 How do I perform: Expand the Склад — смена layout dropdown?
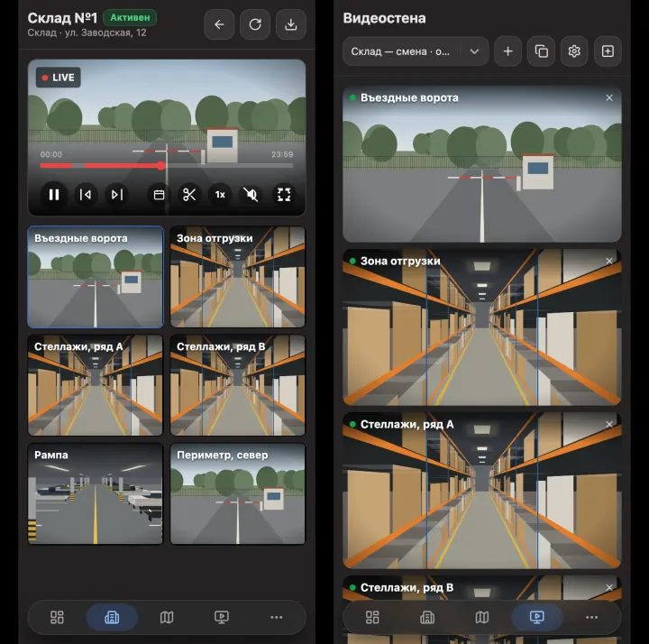(416, 51)
